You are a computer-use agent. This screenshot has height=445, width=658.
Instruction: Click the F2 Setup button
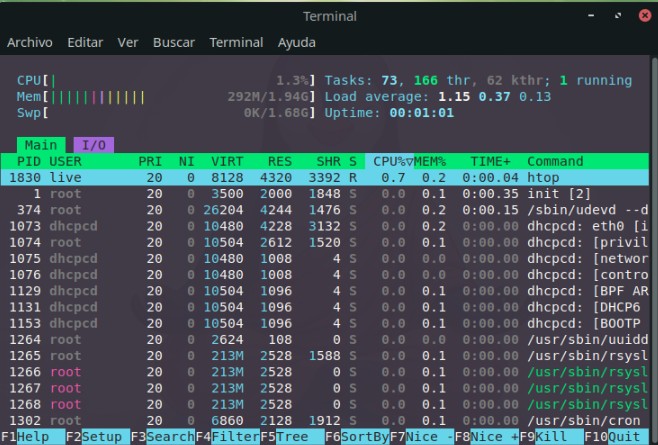[98, 437]
